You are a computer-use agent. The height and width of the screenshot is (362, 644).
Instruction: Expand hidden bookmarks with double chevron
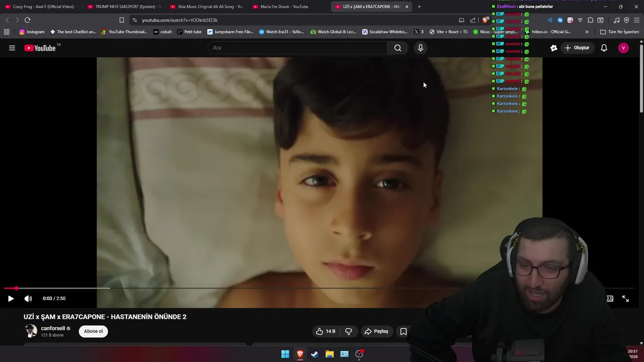tap(587, 32)
